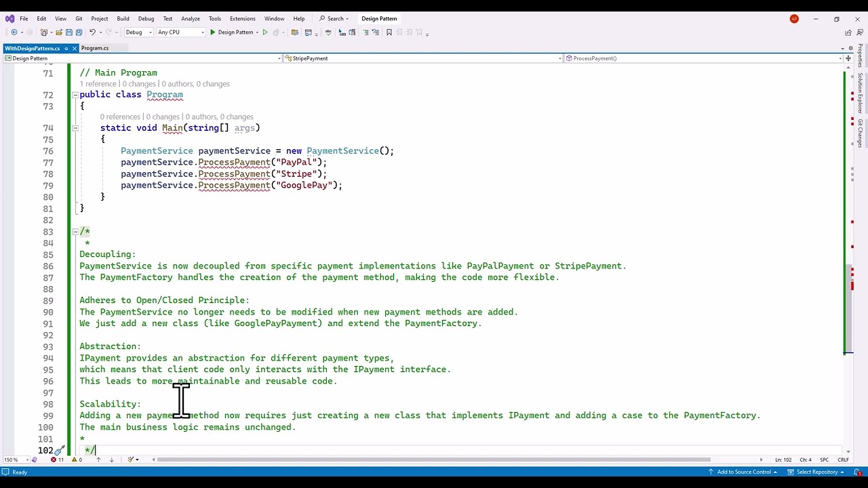Screen dimensions: 868x488
Task: Close the WithDesignPattern.cs tab
Action: coord(75,48)
